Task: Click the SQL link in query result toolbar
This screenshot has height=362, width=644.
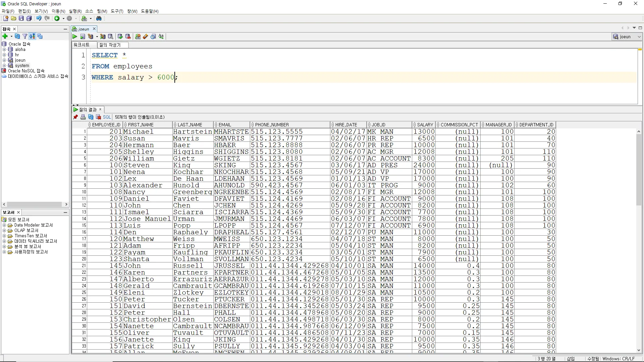Action: point(107,117)
